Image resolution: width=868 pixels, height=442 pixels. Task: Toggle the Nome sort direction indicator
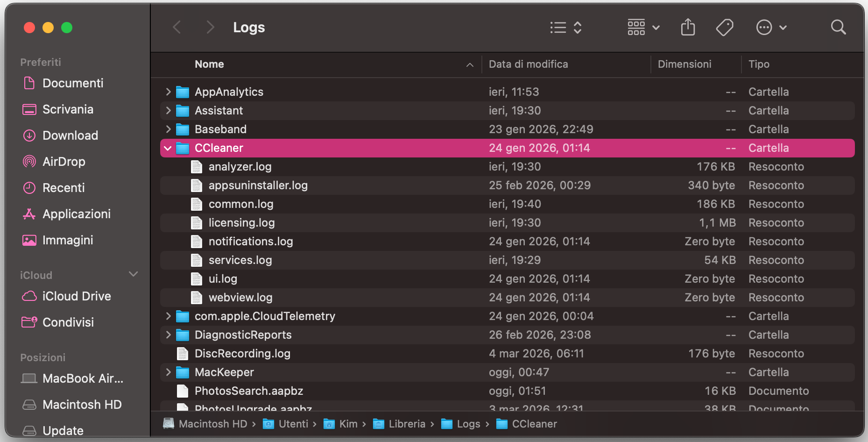469,64
